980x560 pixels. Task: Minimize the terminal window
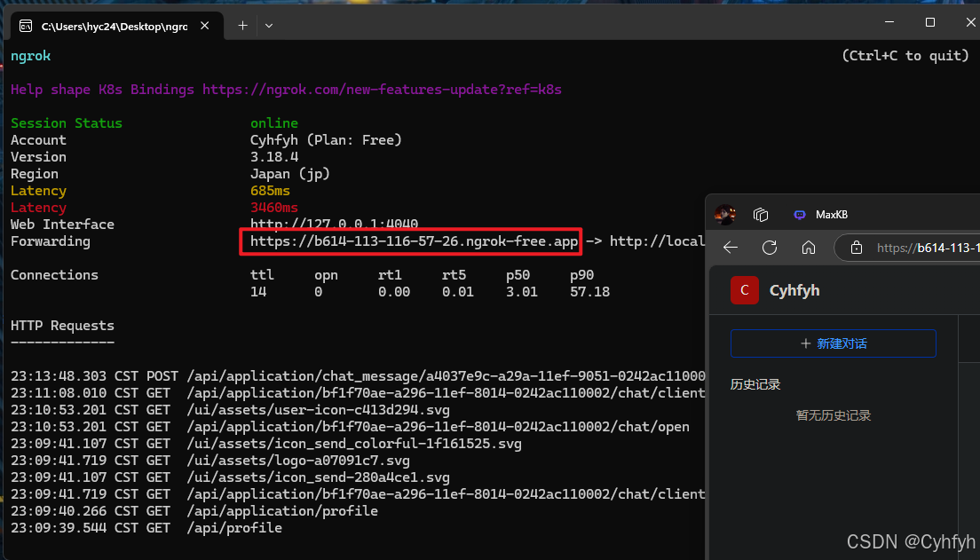pyautogui.click(x=889, y=22)
